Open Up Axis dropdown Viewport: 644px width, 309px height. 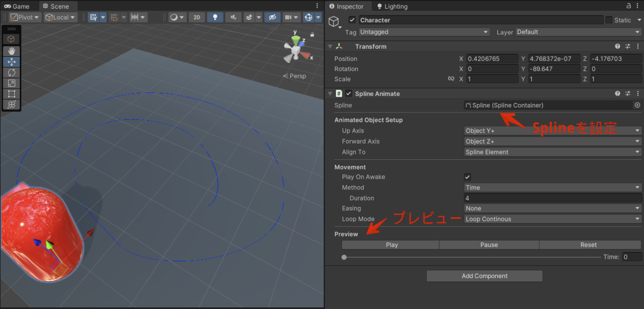[553, 131]
